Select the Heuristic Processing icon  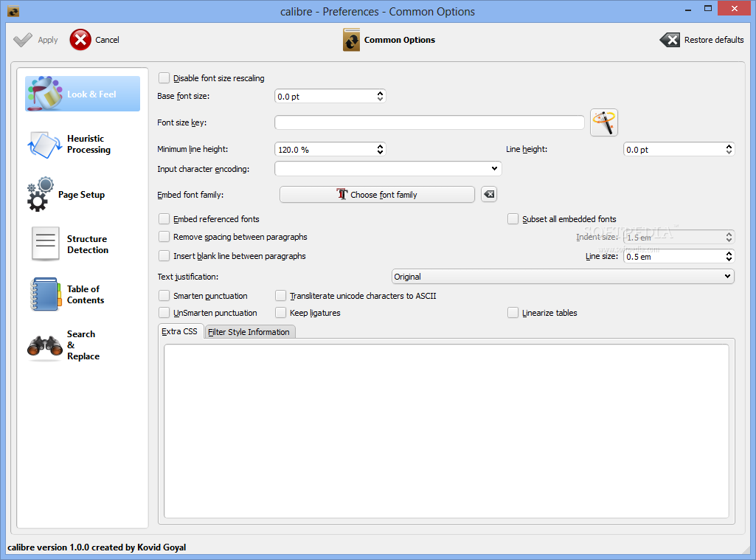45,144
